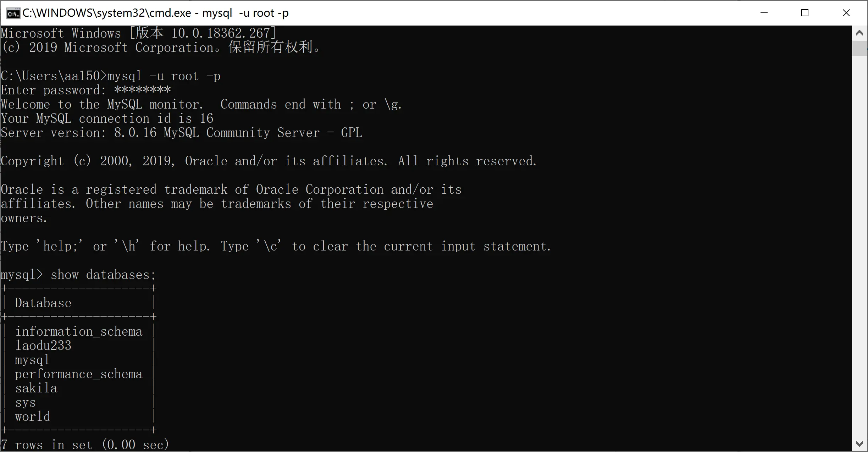The image size is (868, 452).
Task: Click the scrollbar down arrow
Action: pyautogui.click(x=859, y=443)
